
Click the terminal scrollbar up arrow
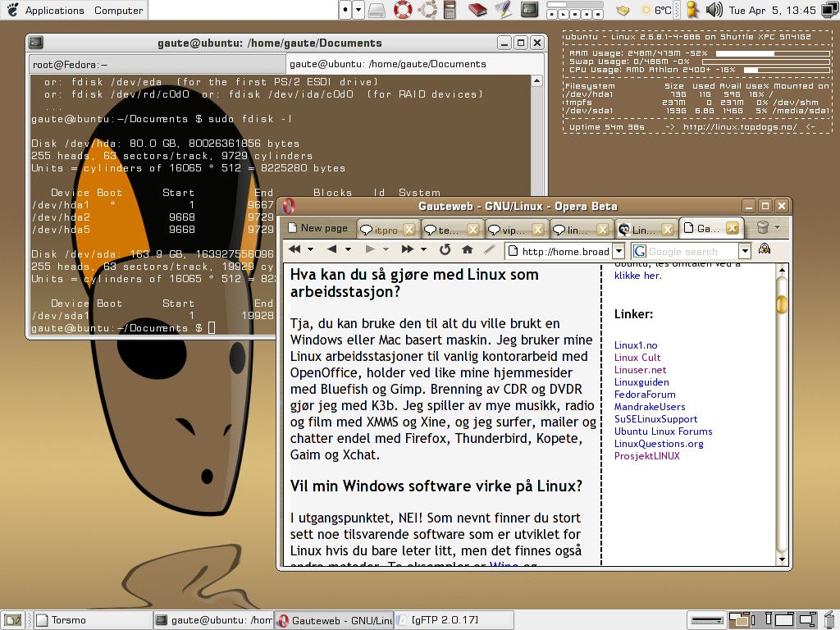[x=536, y=81]
